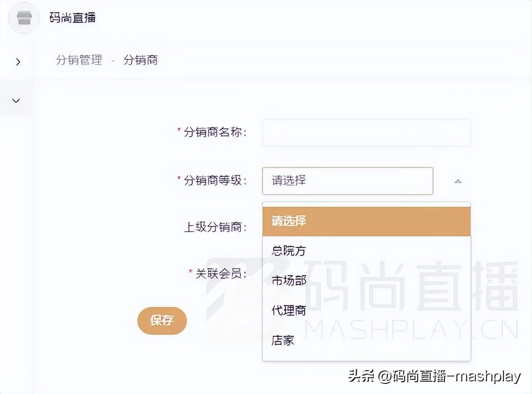The width and height of the screenshot is (532, 394).
Task: Click the 分销商等级 combo box
Action: [x=347, y=181]
